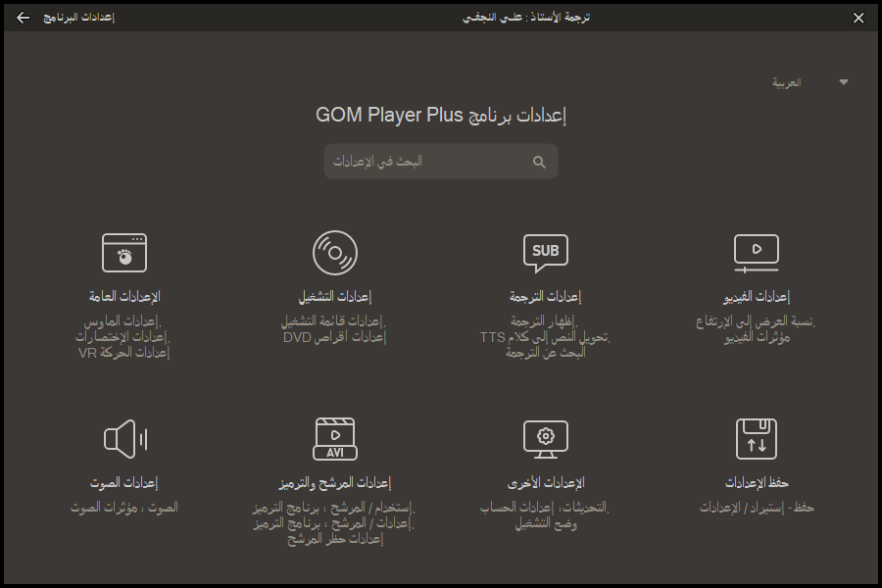This screenshot has height=588, width=882.
Task: Click the back arrow icon
Action: pyautogui.click(x=24, y=18)
